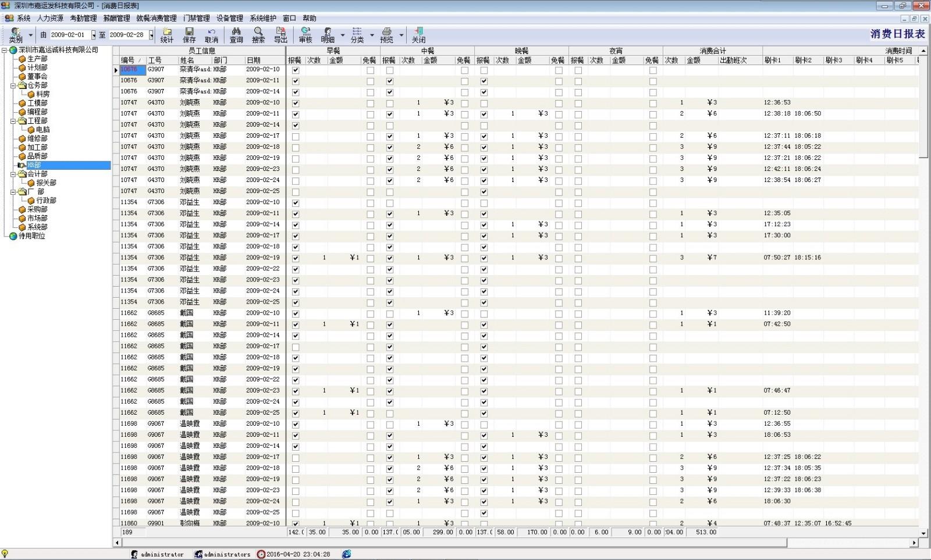This screenshot has width=931, height=560.
Task: Click the 出勤班次 column header
Action: point(740,60)
